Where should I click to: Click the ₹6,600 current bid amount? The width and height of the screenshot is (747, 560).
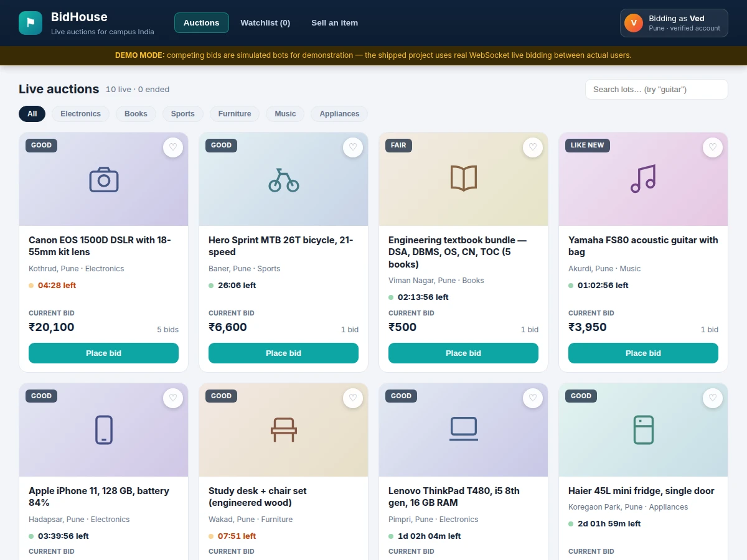(x=228, y=327)
